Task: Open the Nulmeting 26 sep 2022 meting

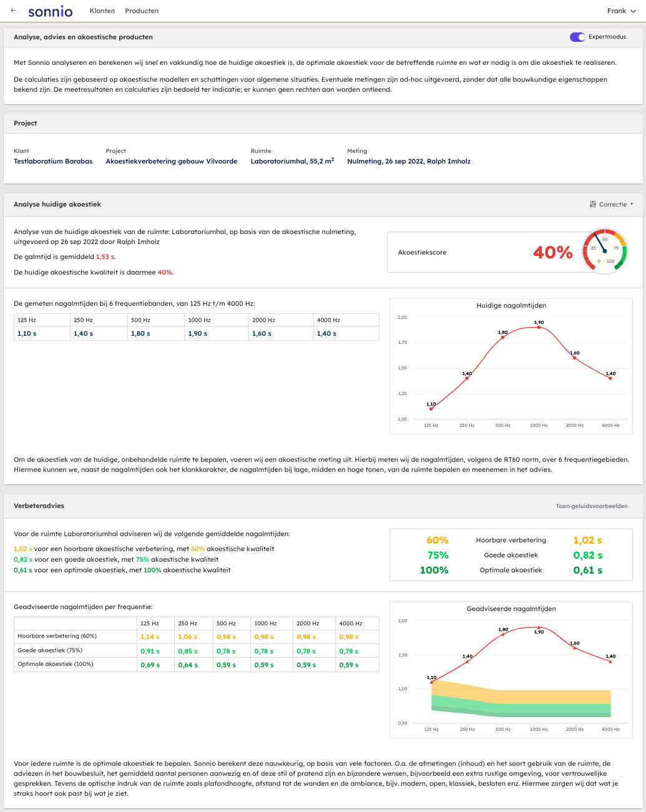Action: pyautogui.click(x=409, y=161)
